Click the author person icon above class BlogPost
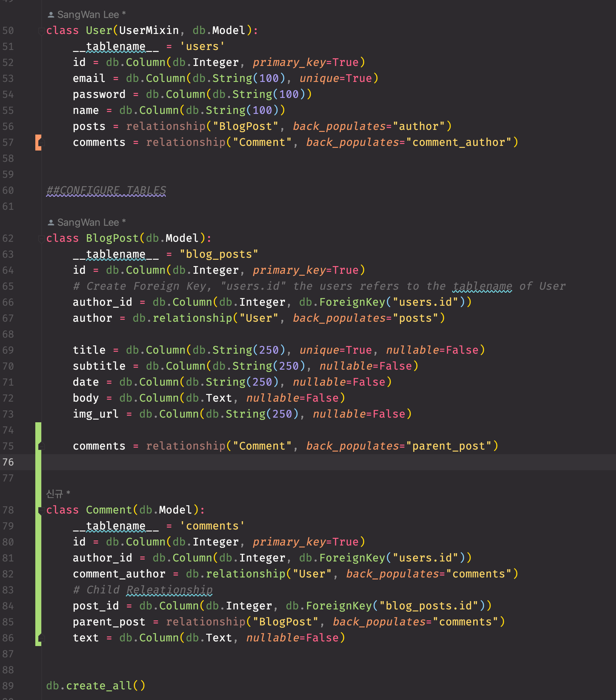Screen dimensions: 616x700 point(51,222)
